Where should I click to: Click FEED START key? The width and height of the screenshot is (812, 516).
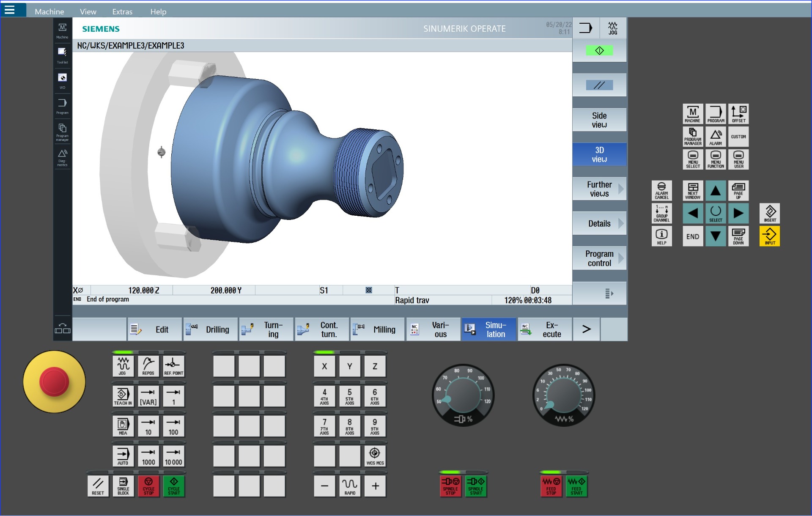[x=576, y=486]
